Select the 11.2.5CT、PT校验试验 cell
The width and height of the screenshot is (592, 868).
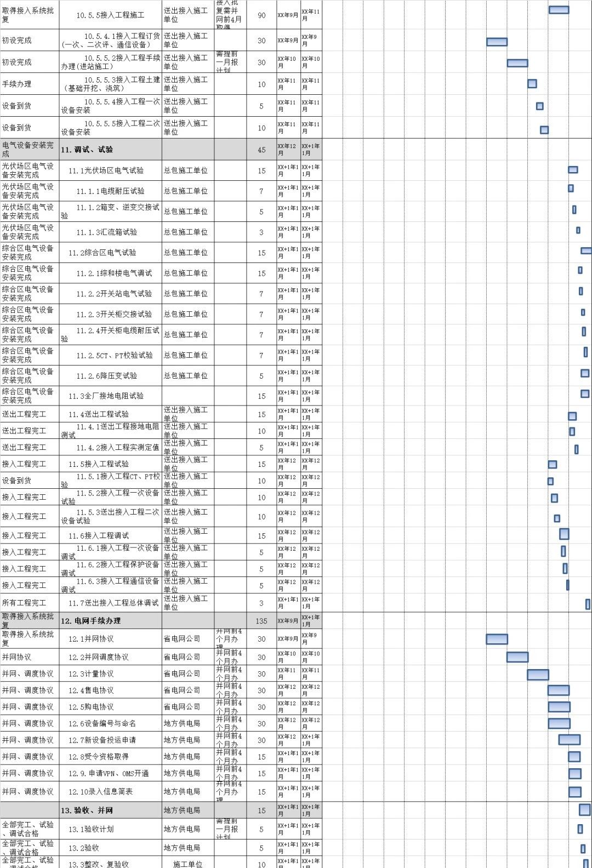click(x=110, y=355)
